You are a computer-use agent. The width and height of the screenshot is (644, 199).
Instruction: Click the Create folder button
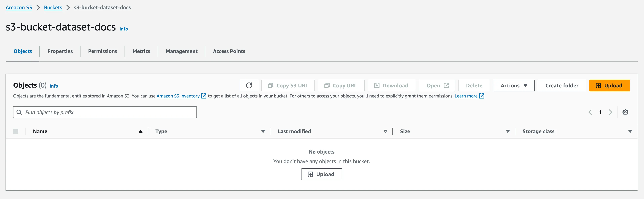click(x=562, y=86)
